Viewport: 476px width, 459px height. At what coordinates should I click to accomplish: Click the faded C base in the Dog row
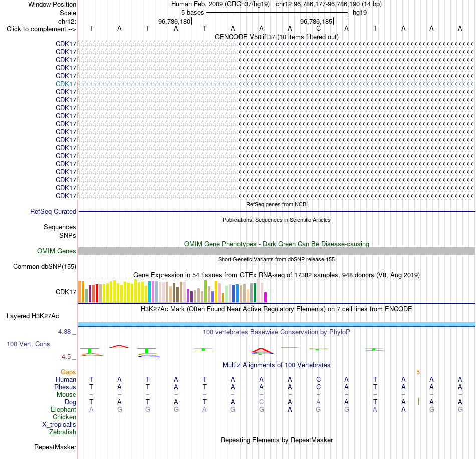click(261, 402)
